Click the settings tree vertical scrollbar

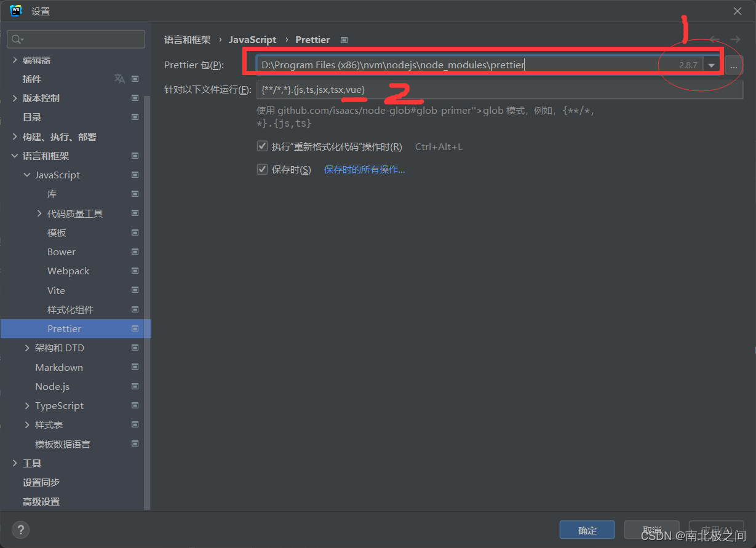tap(147, 301)
